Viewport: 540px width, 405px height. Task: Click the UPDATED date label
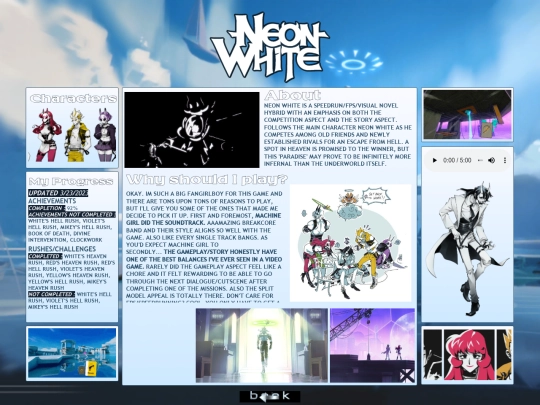pyautogui.click(x=58, y=193)
